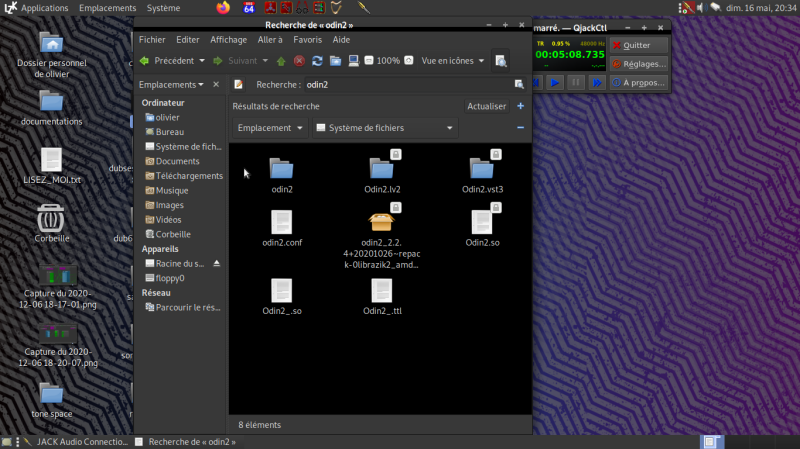Select the Odin2_.so file

(x=282, y=296)
